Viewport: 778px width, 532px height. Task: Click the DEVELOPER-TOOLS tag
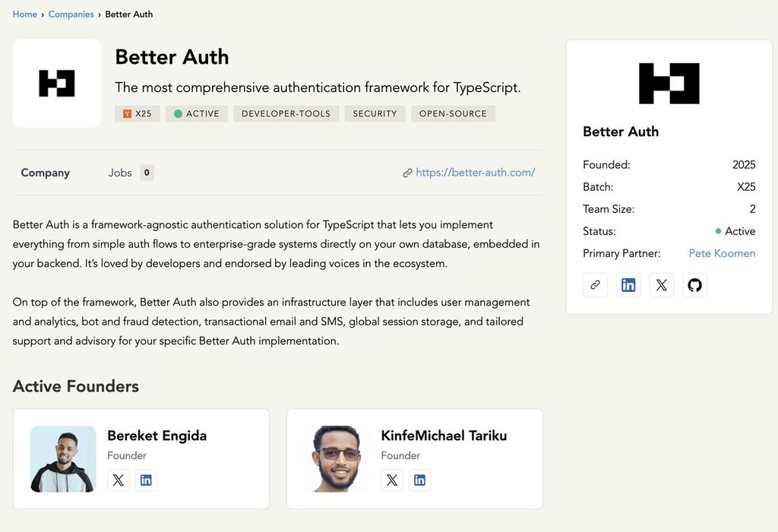coord(286,114)
